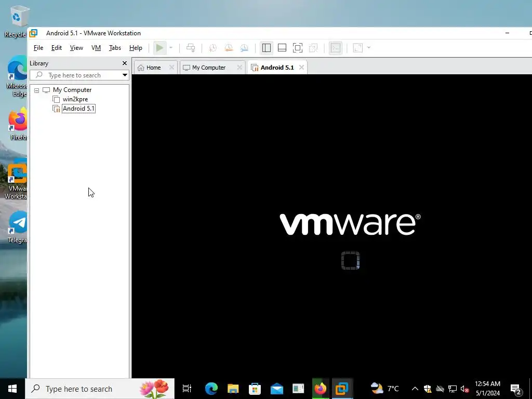Click the green Power On play button

tap(159, 48)
